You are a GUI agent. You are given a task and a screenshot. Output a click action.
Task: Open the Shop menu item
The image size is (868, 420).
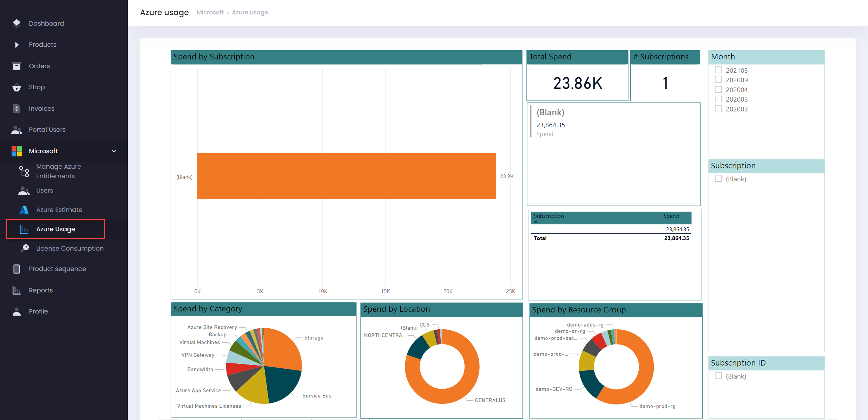[37, 87]
